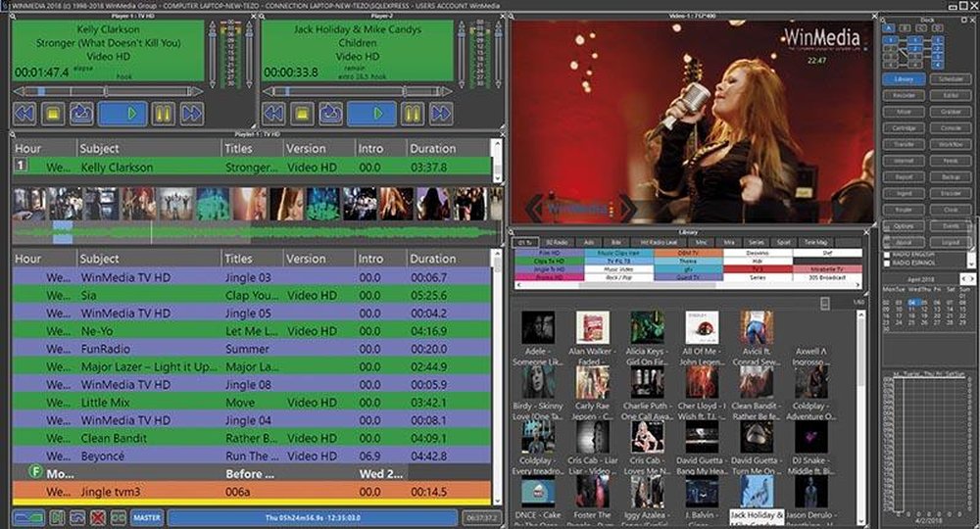Viewport: 980px width, 529px height.
Task: Open the Options module in the Dock panel
Action: (x=904, y=226)
